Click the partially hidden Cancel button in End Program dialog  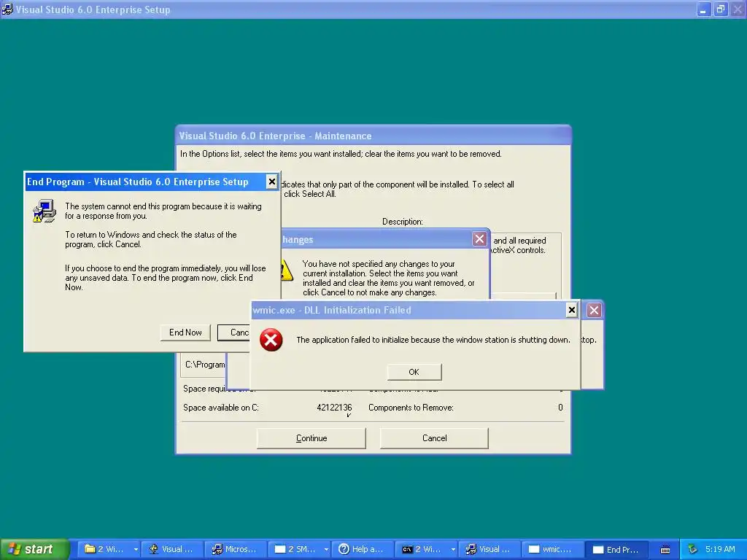click(233, 332)
